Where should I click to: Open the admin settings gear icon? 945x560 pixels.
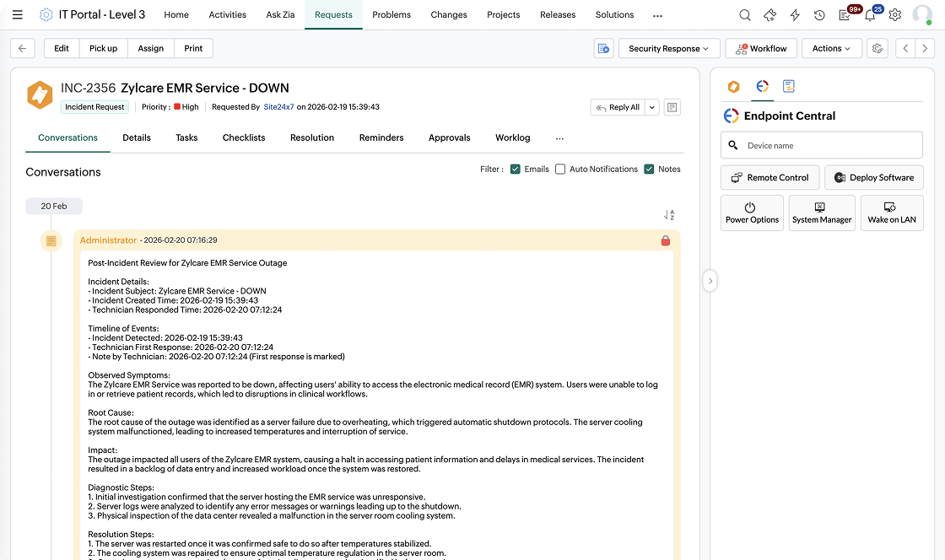895,15
